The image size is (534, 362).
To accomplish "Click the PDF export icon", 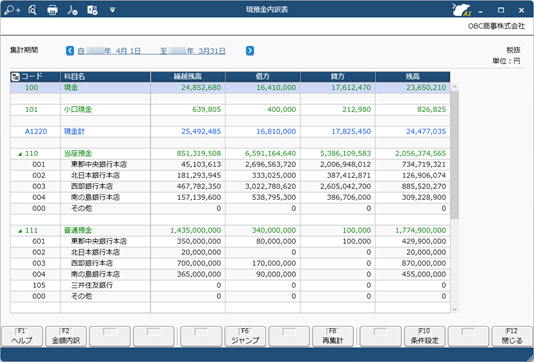I will click(72, 10).
